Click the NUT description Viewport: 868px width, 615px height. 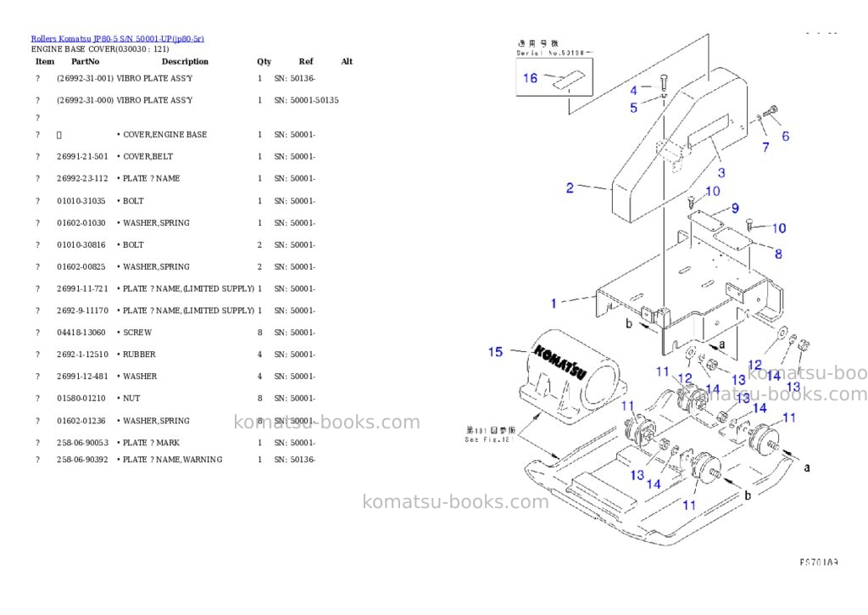pyautogui.click(x=131, y=399)
